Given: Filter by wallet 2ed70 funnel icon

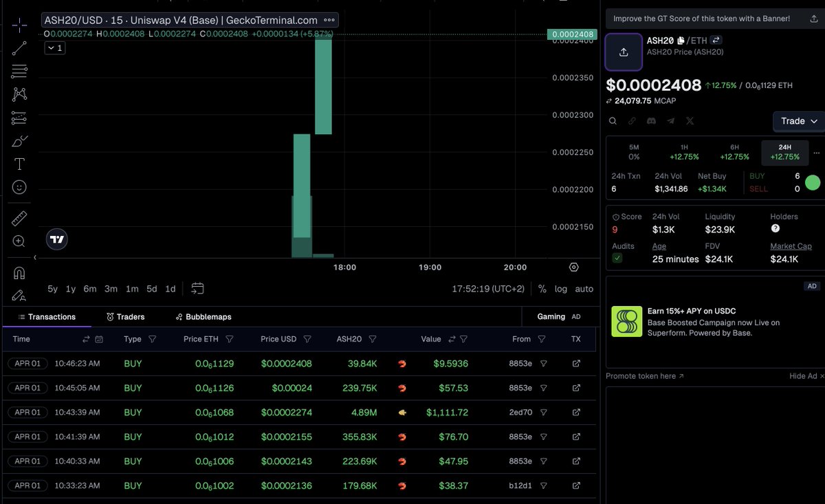Looking at the screenshot, I should pyautogui.click(x=543, y=413).
